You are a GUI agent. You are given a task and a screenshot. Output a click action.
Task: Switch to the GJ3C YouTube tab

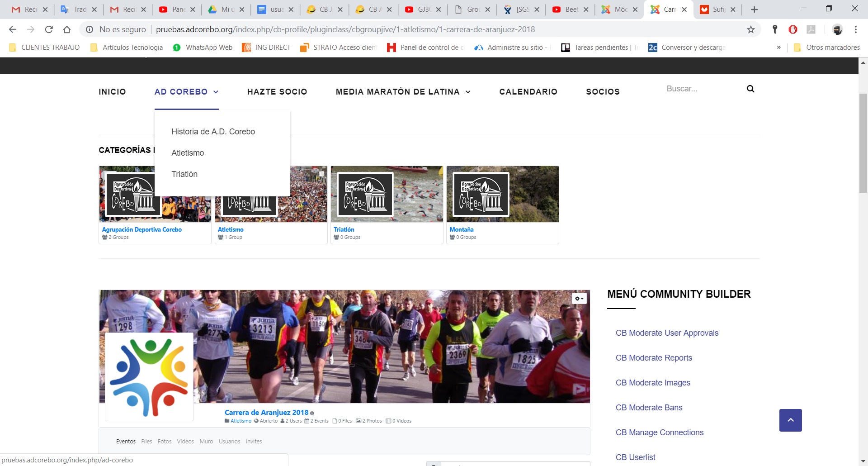pyautogui.click(x=423, y=10)
